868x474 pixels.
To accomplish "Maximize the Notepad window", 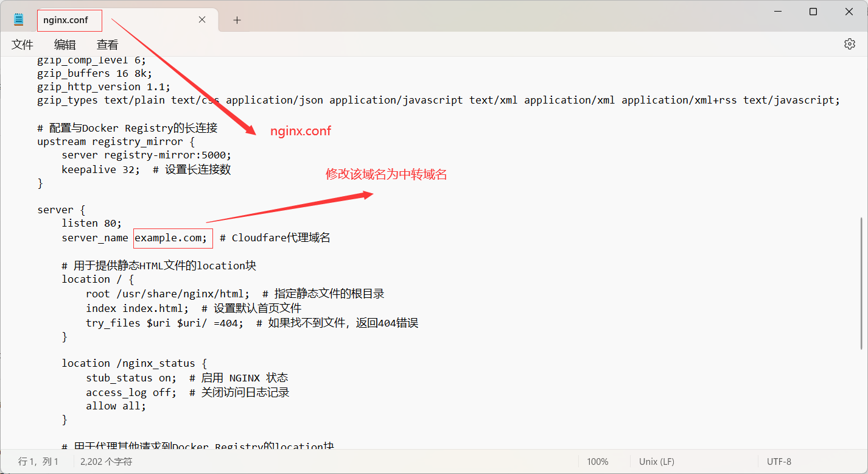I will [813, 12].
